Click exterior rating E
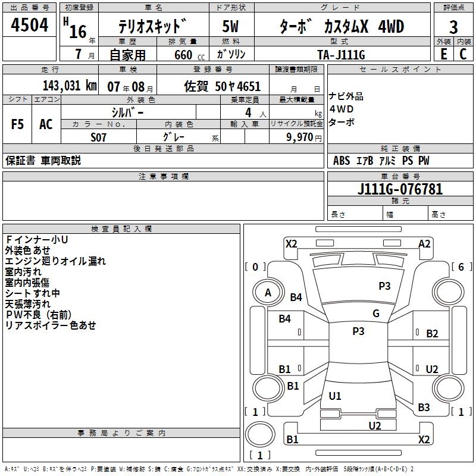 pyautogui.click(x=443, y=54)
